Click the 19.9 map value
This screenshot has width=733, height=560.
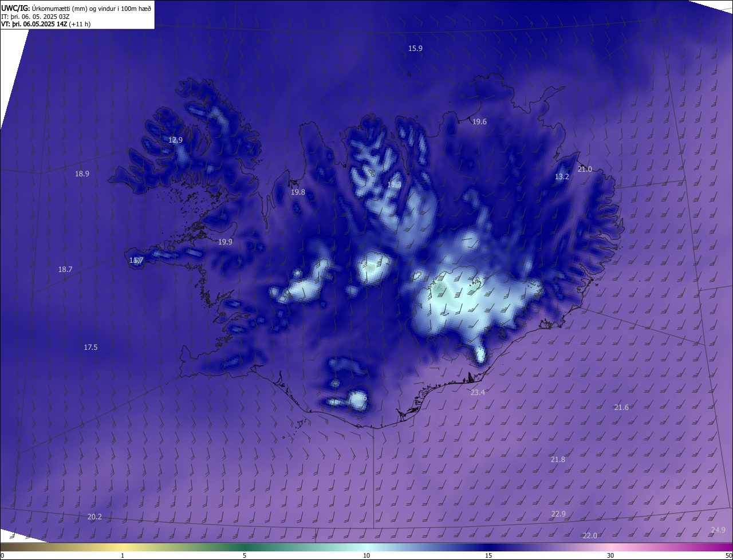[x=225, y=242]
